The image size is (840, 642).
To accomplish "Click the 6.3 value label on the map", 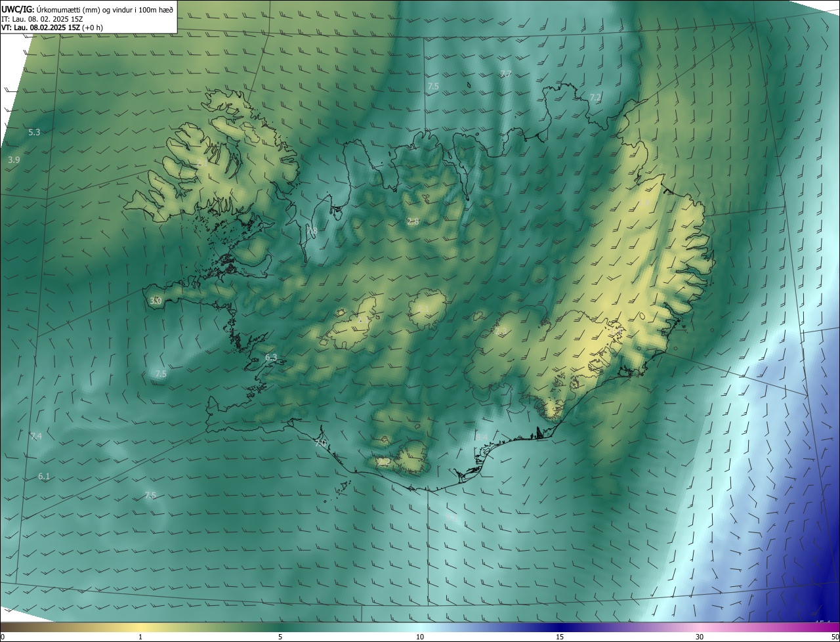I will (271, 358).
